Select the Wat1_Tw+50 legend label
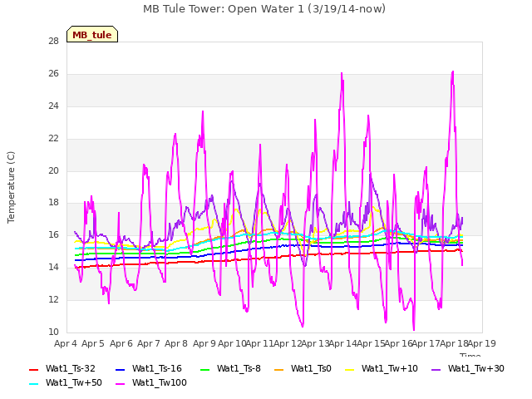This screenshot has width=532, height=399. click(74, 382)
